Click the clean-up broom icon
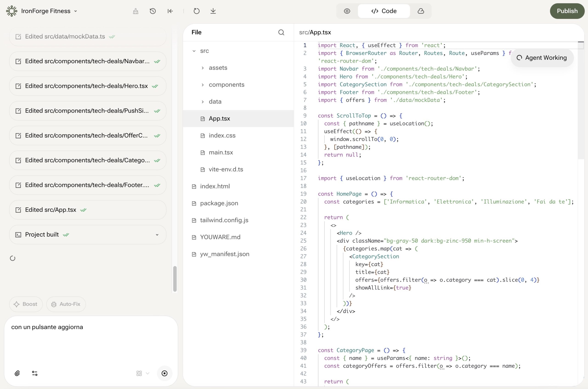Viewport: 588px width, 389px height. pyautogui.click(x=136, y=11)
